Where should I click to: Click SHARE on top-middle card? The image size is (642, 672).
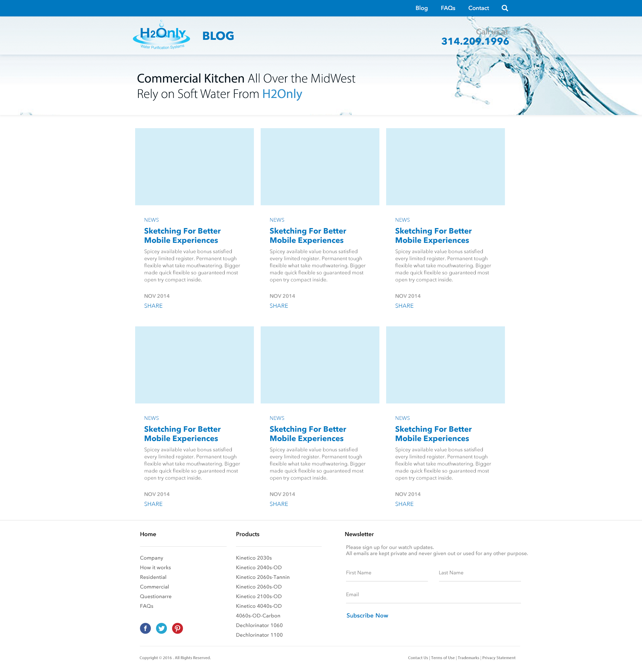point(279,306)
